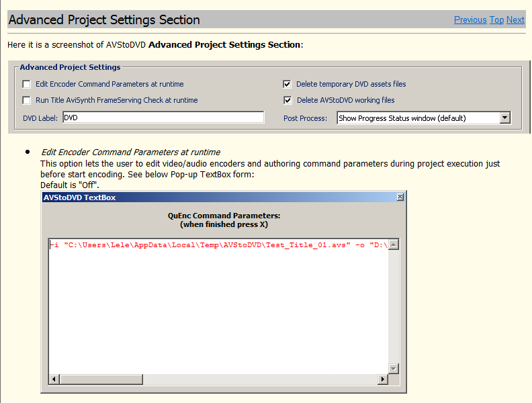The height and width of the screenshot is (403, 532).
Task: Click the 'Advanced Project Settings' group title
Action: [x=70, y=67]
